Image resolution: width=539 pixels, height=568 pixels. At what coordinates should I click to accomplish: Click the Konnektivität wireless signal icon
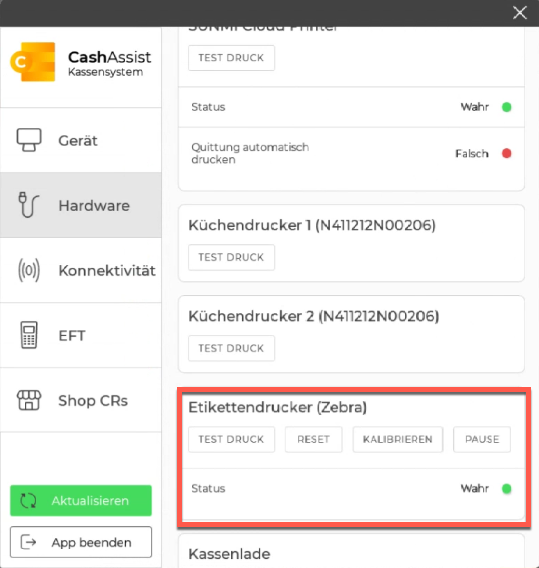click(29, 270)
